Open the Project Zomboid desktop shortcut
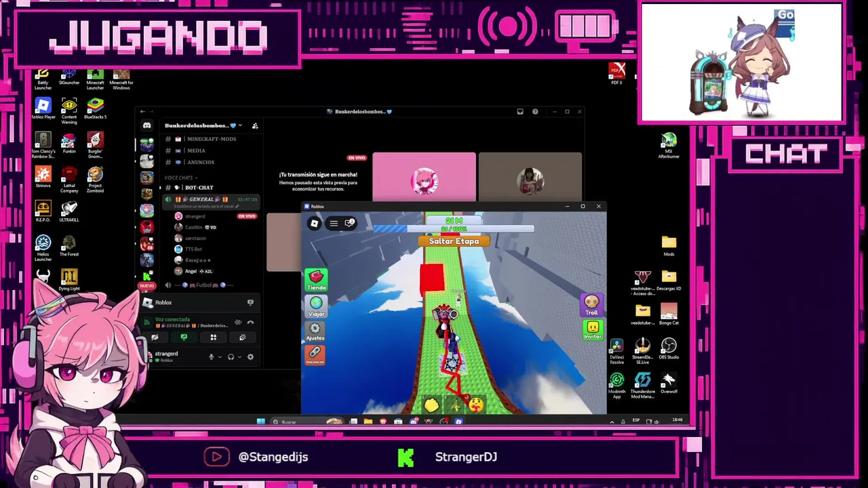Image resolution: width=868 pixels, height=488 pixels. (95, 180)
